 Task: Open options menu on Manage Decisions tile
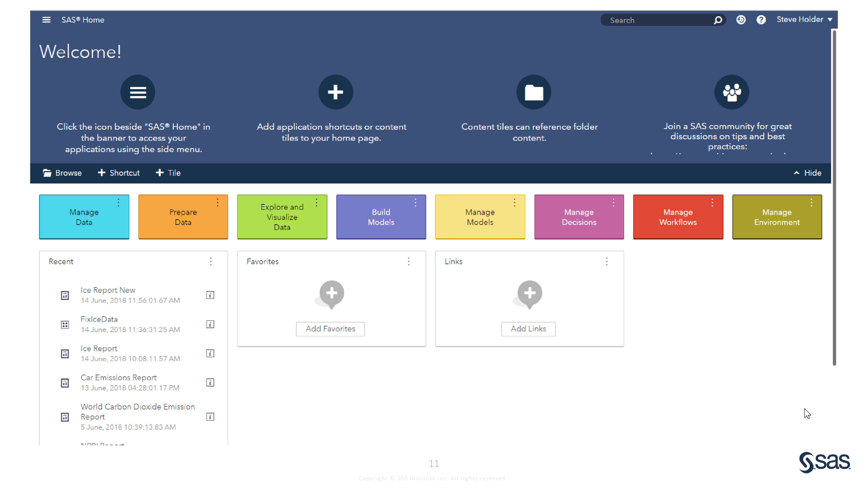coord(614,202)
